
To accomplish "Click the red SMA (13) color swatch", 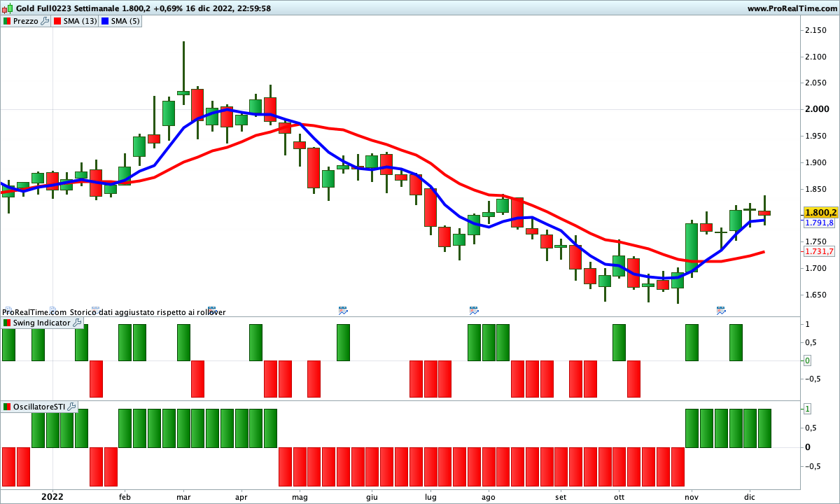I will click(57, 21).
